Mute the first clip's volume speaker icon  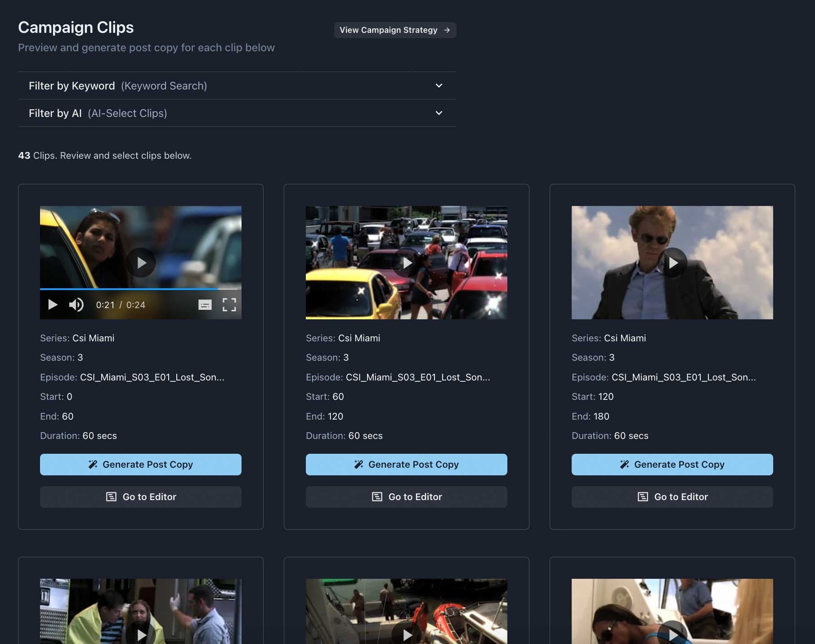pos(76,305)
